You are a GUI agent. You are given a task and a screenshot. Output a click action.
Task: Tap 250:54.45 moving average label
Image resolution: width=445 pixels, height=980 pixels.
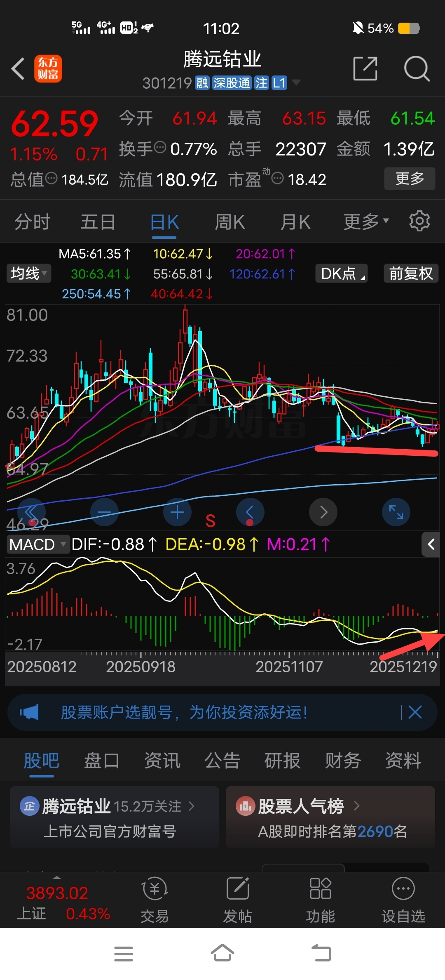(96, 294)
